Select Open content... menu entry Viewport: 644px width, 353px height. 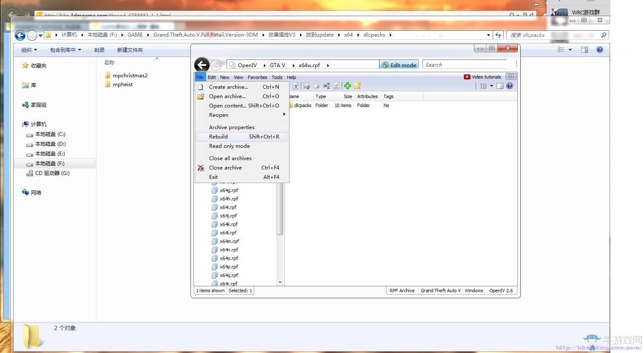(x=242, y=105)
